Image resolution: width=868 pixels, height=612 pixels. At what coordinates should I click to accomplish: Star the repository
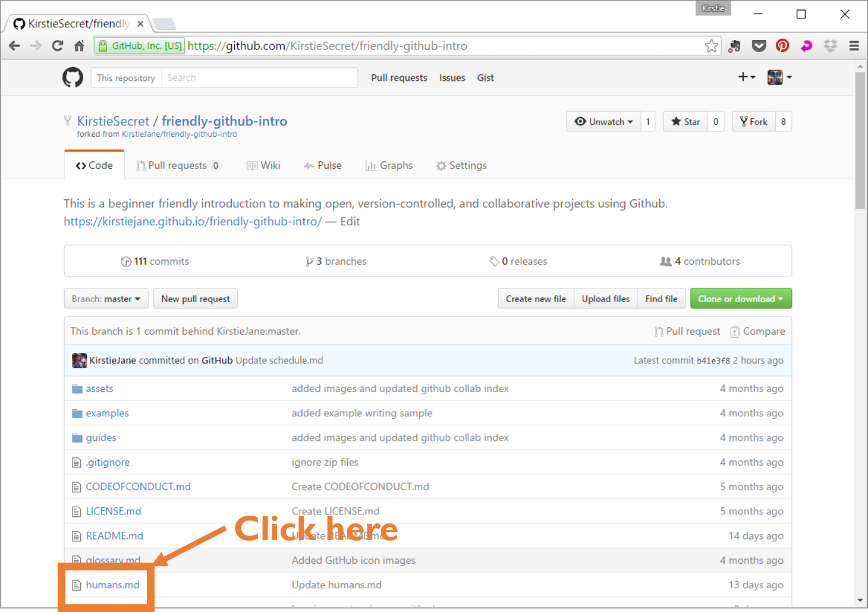(x=685, y=122)
